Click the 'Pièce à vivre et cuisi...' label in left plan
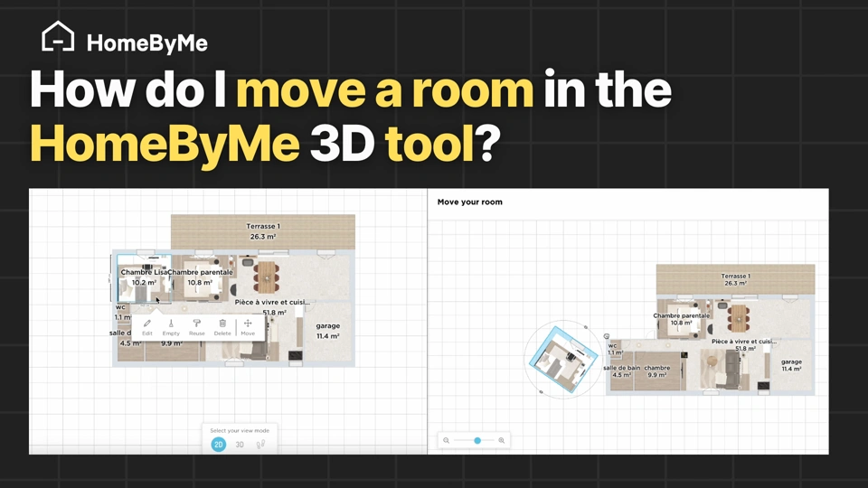 click(272, 302)
